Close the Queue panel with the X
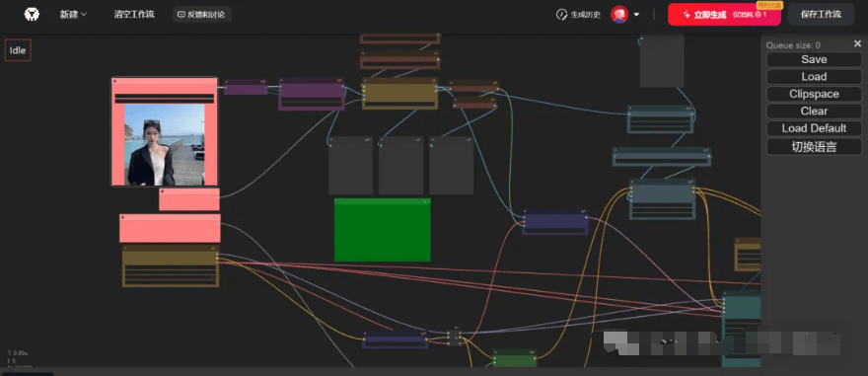 857,43
